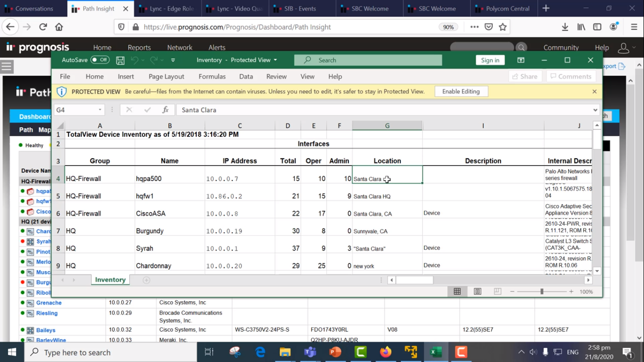Screen dimensions: 644x362
Task: Select column header G in the spreadsheet
Action: (387, 126)
